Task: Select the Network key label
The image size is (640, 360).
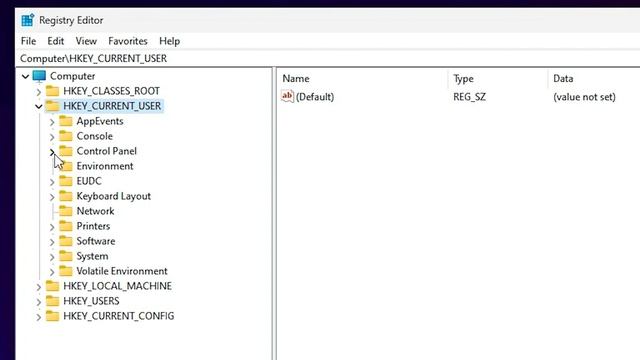Action: [x=96, y=211]
